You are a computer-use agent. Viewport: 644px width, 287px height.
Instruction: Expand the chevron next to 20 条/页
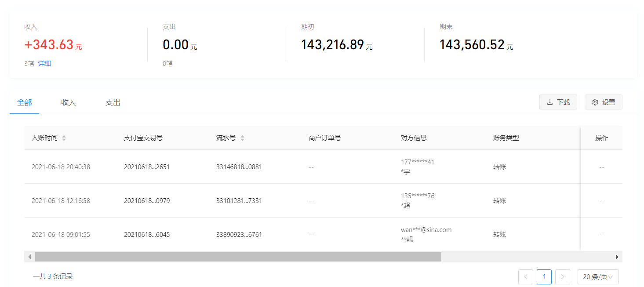610,277
